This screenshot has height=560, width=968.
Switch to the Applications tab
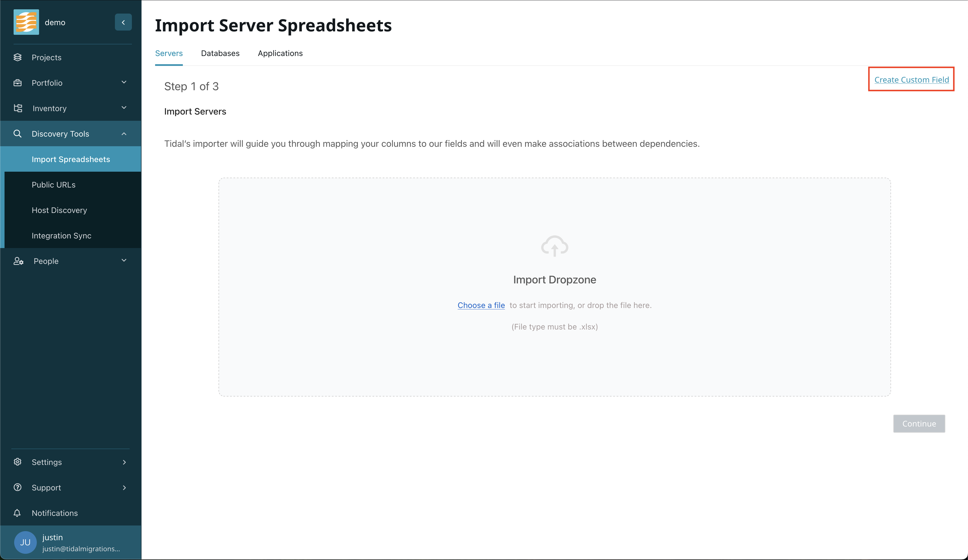tap(280, 53)
